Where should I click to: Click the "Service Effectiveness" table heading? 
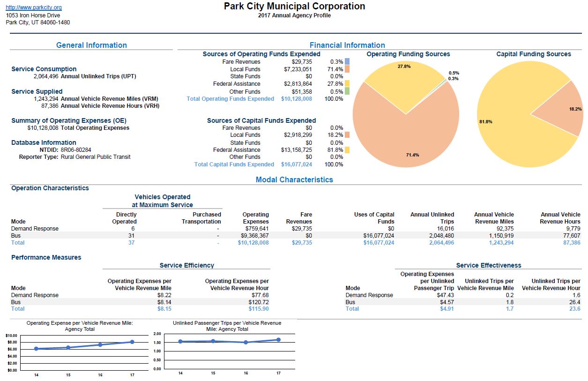click(x=489, y=265)
